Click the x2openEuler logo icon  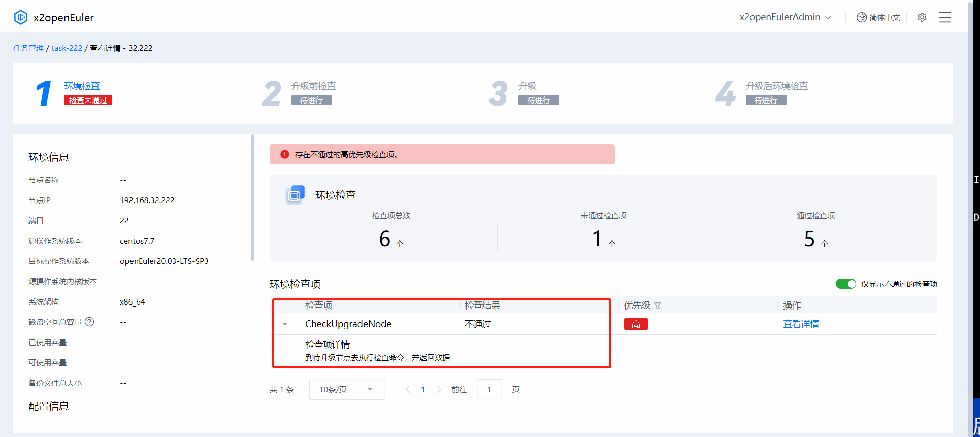20,17
